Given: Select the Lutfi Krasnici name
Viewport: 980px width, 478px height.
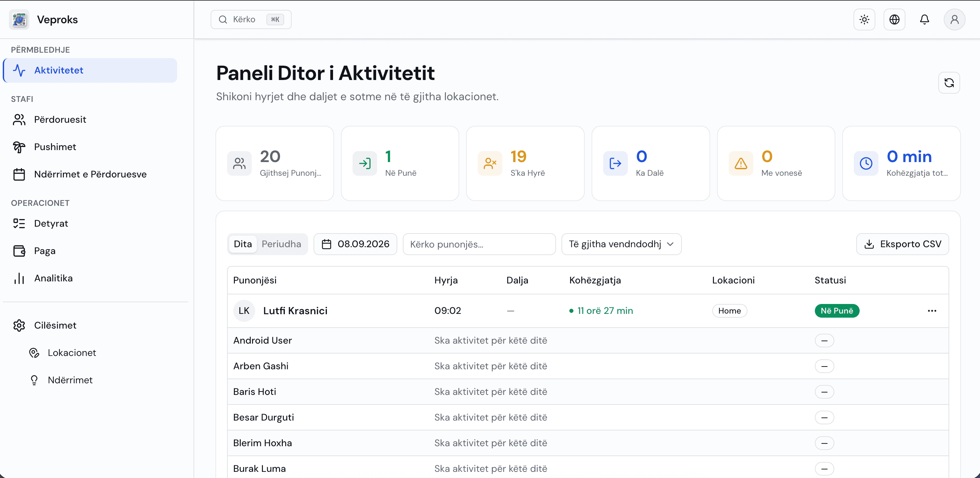Looking at the screenshot, I should (x=295, y=311).
